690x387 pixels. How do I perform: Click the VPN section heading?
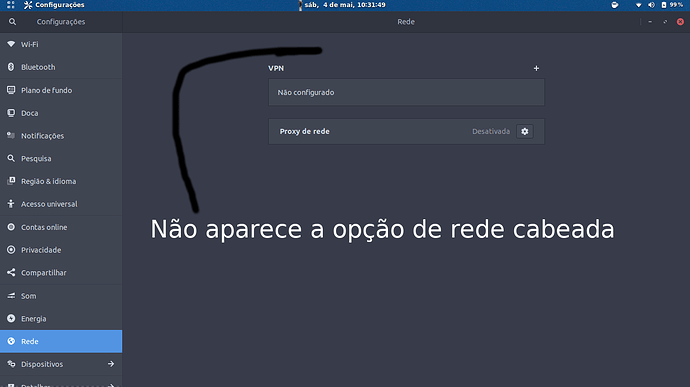pyautogui.click(x=276, y=68)
